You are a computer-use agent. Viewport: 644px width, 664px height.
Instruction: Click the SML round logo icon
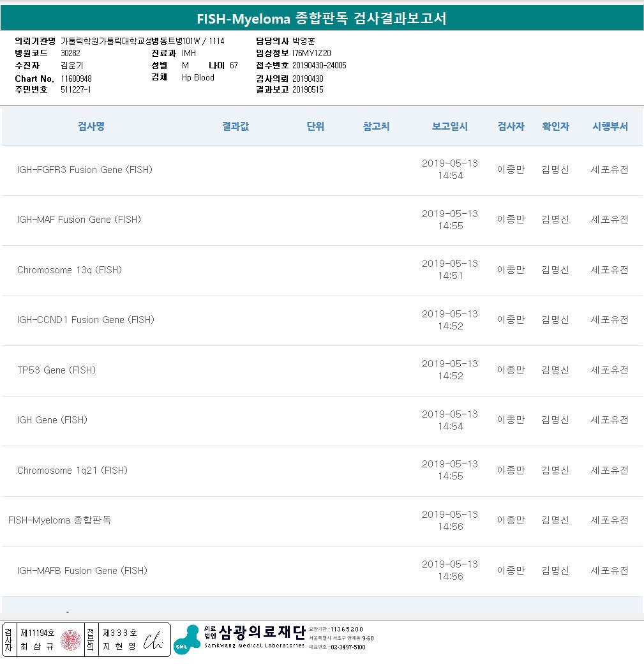click(x=186, y=640)
